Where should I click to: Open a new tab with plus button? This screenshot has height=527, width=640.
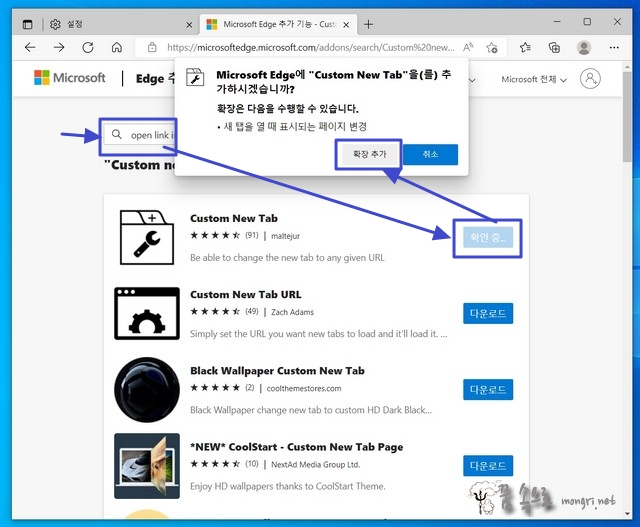click(x=369, y=24)
